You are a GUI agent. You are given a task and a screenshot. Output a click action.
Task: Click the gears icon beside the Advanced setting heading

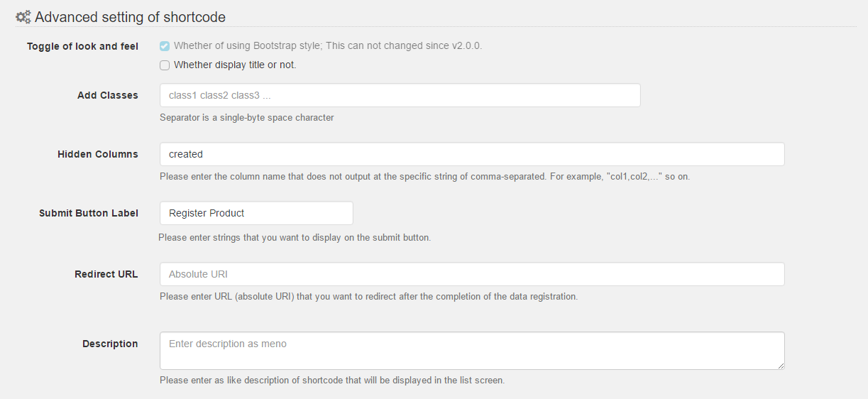[23, 16]
